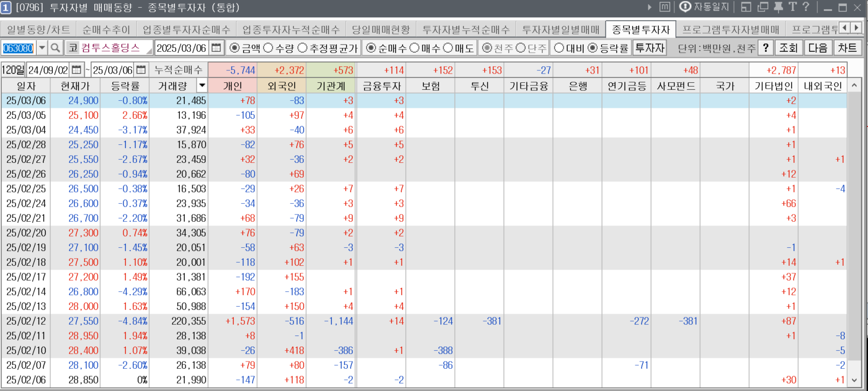
Task: Click the title bar question mark help icon
Action: click(x=806, y=7)
